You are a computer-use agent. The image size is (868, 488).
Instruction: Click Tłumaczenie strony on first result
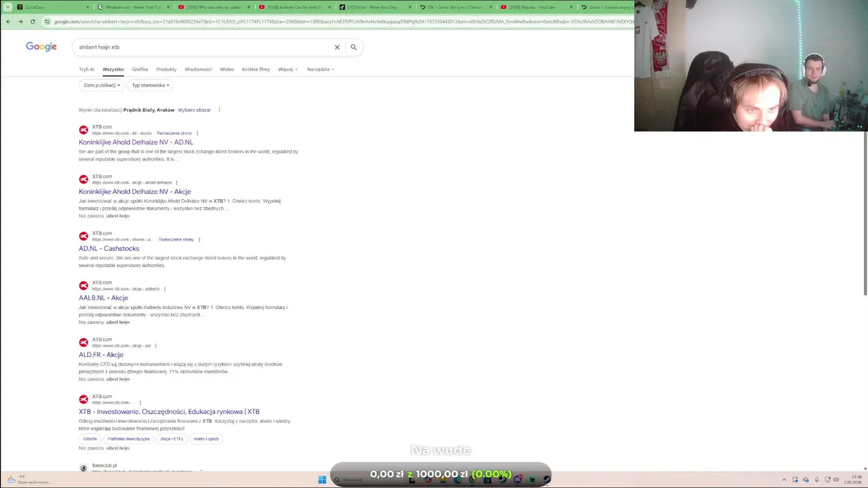point(174,134)
